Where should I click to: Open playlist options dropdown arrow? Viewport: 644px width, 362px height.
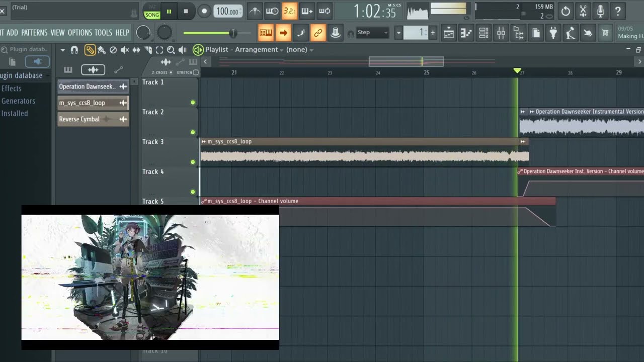[x=62, y=50]
